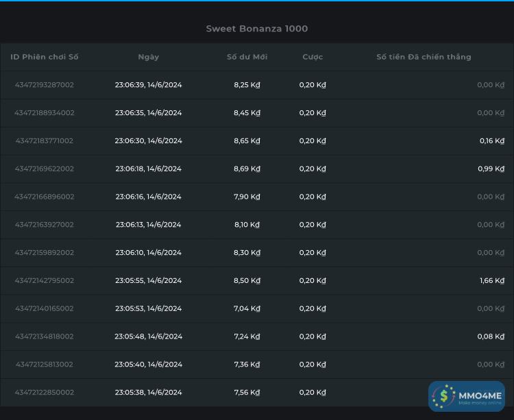
Task: Open session ID 43472193287002
Action: coord(45,85)
